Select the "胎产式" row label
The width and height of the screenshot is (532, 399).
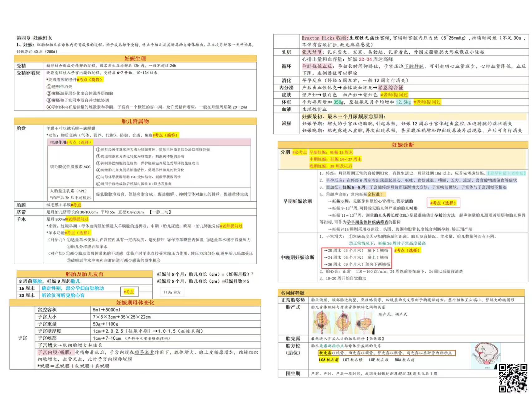[293, 307]
